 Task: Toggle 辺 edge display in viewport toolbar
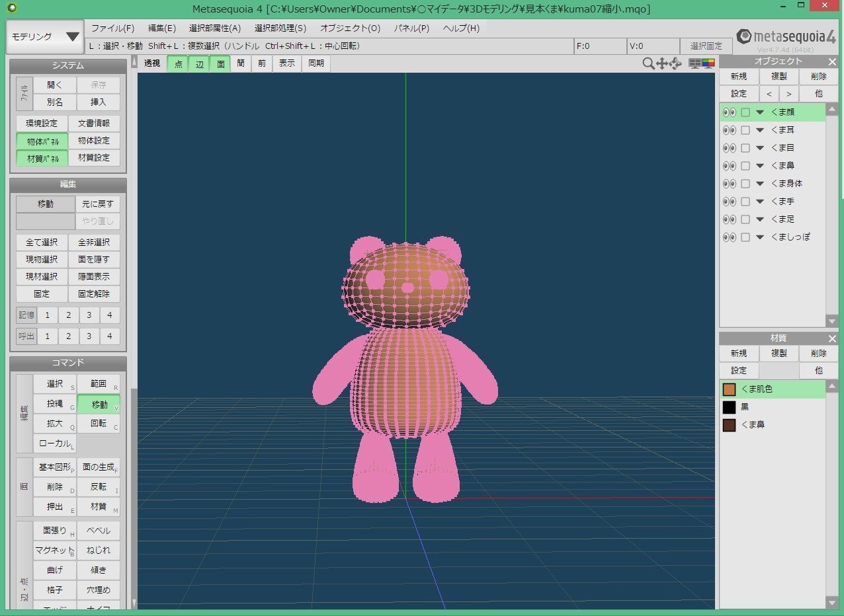click(x=200, y=63)
